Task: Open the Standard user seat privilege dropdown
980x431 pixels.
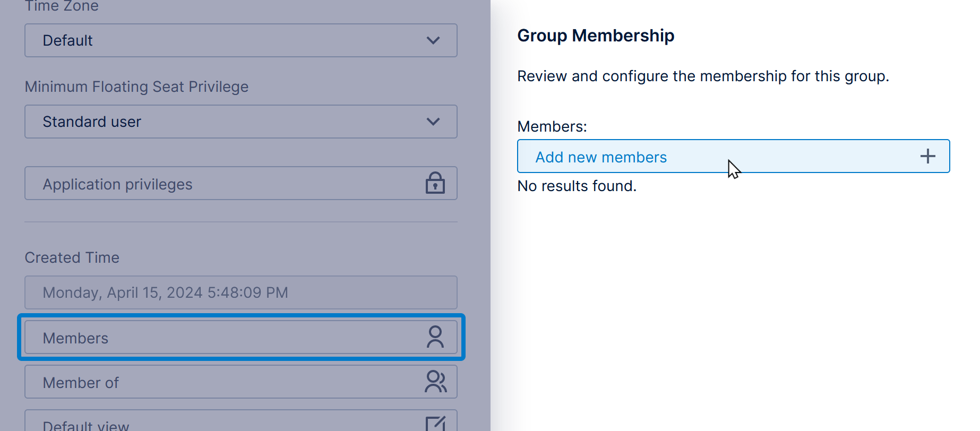Action: point(241,122)
